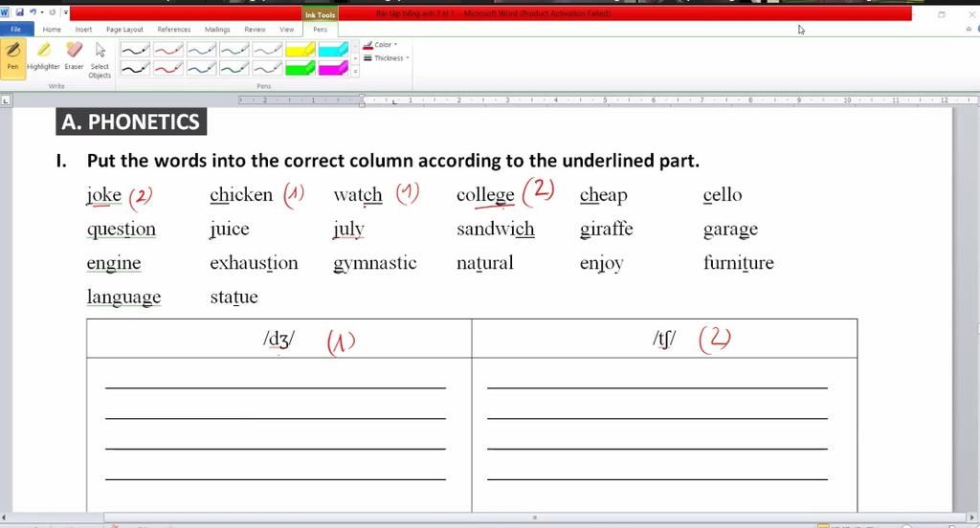Click the word 'garage'

coord(730,230)
